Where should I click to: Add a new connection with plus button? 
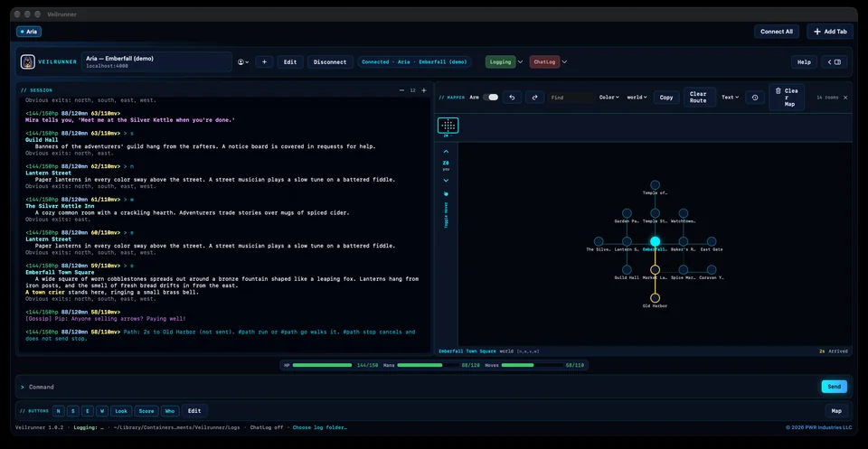[x=264, y=62]
